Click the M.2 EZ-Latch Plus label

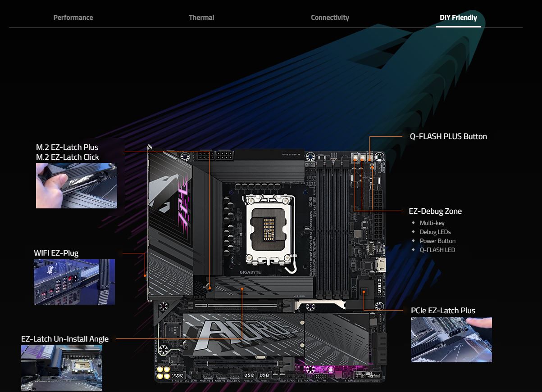pos(67,147)
